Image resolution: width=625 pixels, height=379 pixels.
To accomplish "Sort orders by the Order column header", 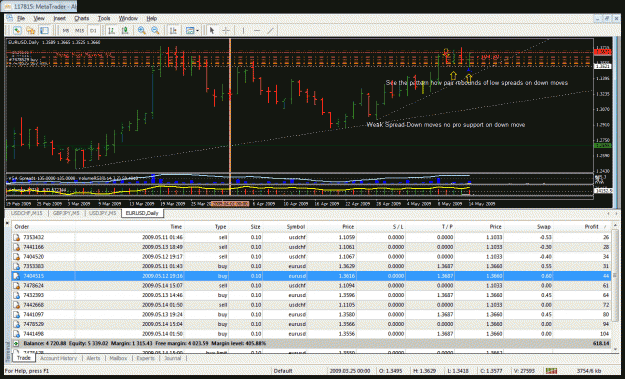I will (43, 227).
